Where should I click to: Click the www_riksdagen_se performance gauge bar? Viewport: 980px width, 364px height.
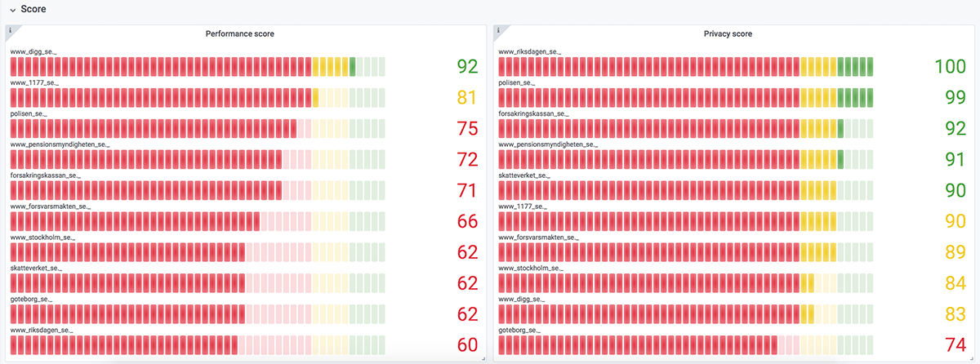click(198, 345)
